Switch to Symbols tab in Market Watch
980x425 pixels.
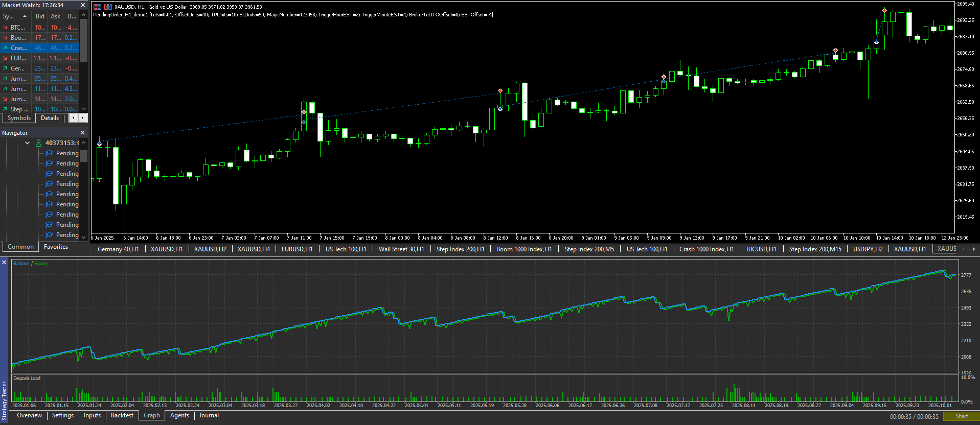pos(19,118)
